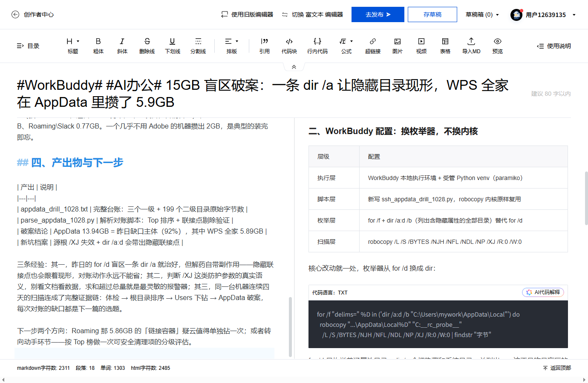Click the 扫描层 table cell
The width and height of the screenshot is (588, 383).
coord(334,242)
